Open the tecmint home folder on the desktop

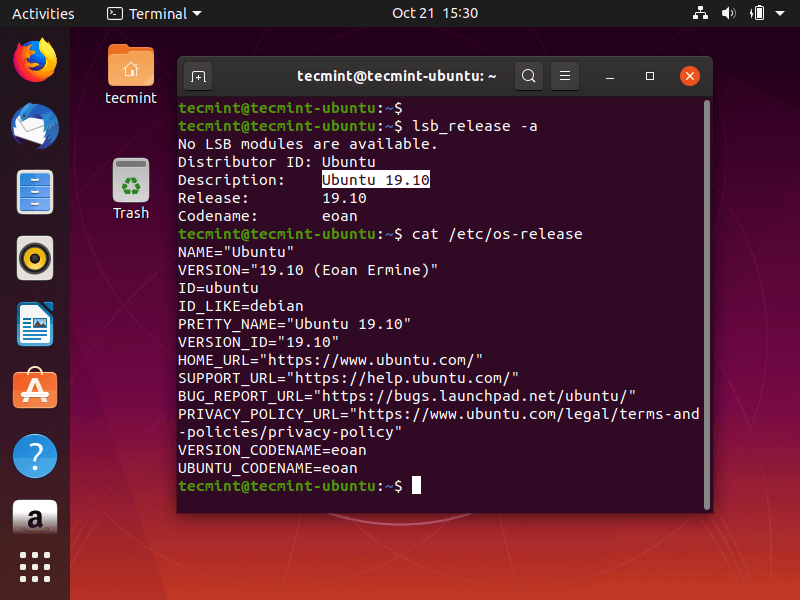point(131,63)
